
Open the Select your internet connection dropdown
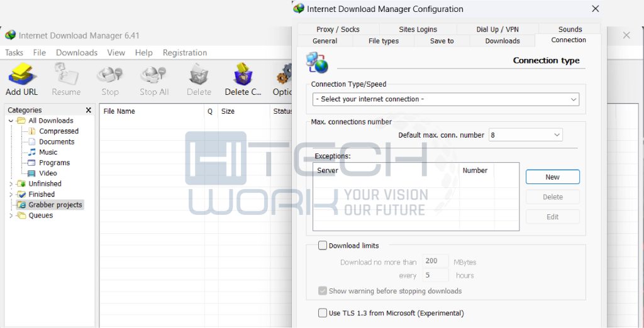click(446, 99)
